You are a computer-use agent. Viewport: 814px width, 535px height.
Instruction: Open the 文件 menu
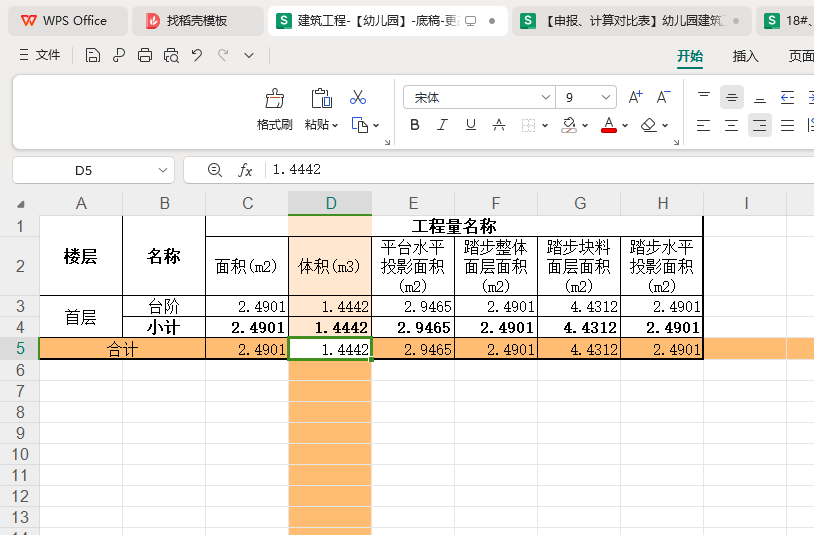tap(40, 55)
